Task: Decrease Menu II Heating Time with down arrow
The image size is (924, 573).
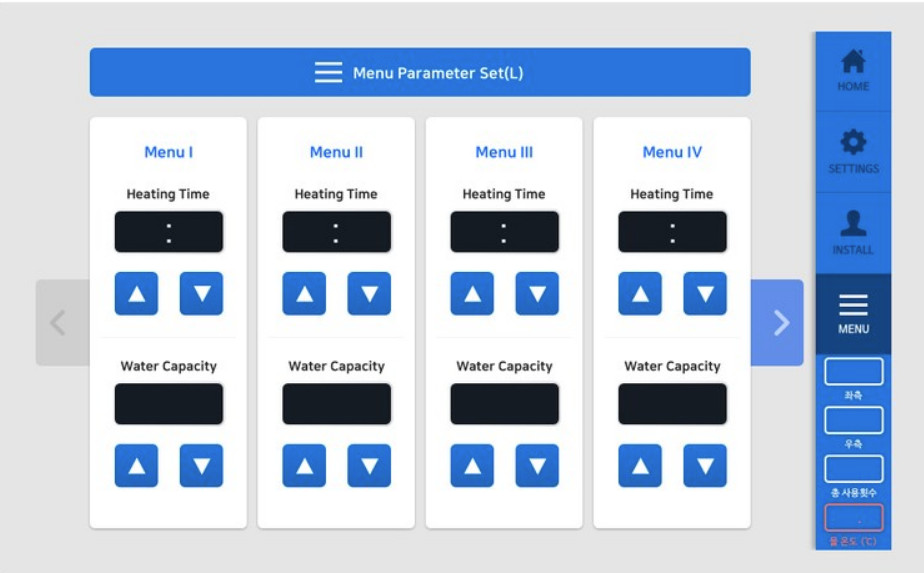Action: pos(369,294)
